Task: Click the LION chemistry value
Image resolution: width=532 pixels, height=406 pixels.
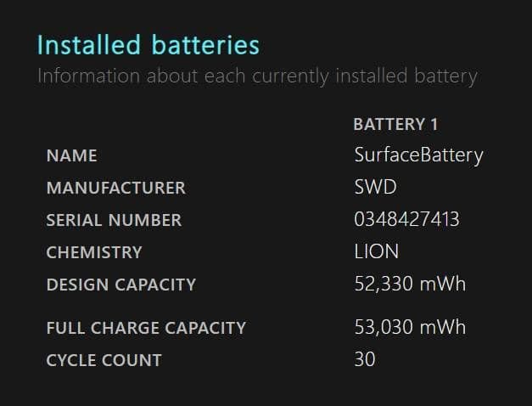Action: click(376, 251)
